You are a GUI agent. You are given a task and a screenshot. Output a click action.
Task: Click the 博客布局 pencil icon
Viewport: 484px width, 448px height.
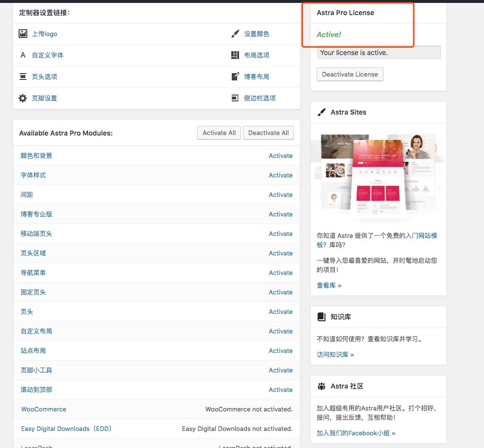(236, 77)
